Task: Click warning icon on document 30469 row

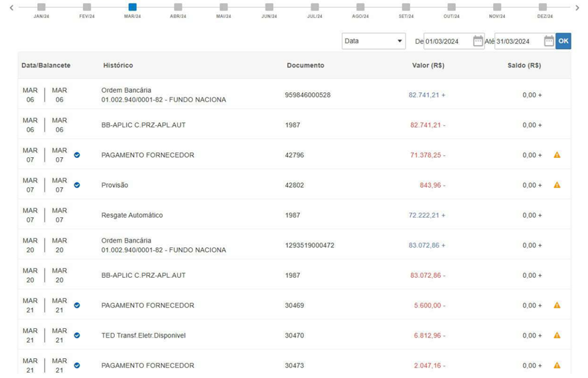Action: tap(557, 305)
